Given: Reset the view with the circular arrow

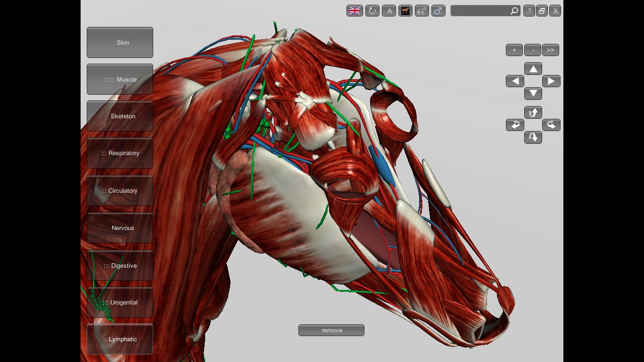Looking at the screenshot, I should 372,11.
